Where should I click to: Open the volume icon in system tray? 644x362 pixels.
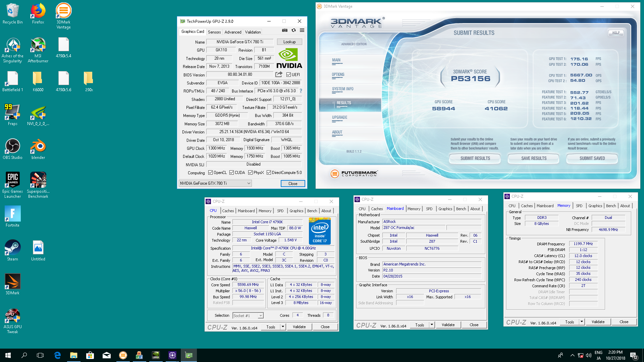point(588,355)
